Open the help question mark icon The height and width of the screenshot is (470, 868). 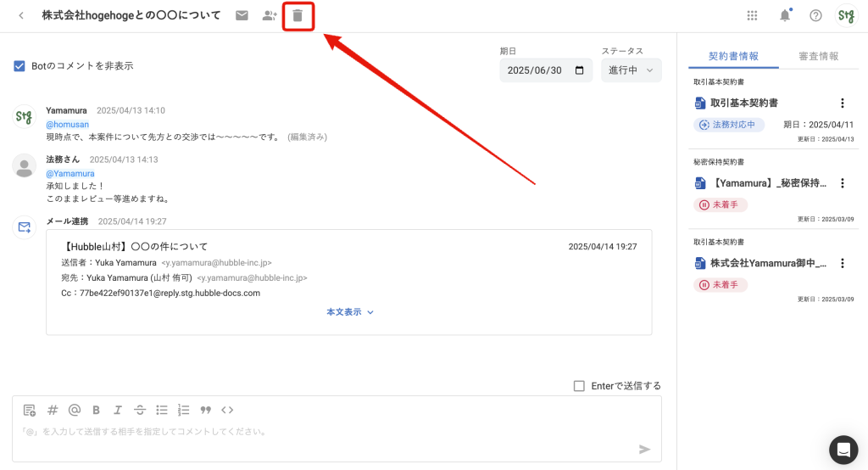815,15
